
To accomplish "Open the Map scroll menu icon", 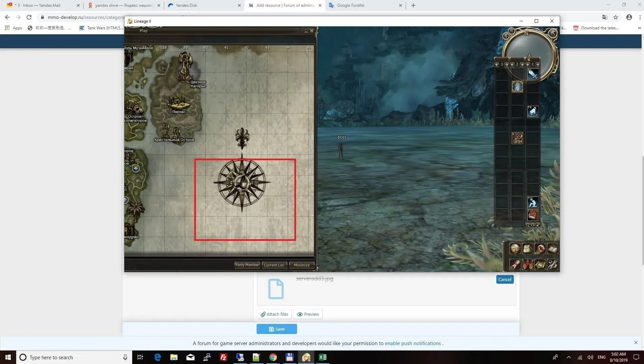I will click(x=540, y=264).
